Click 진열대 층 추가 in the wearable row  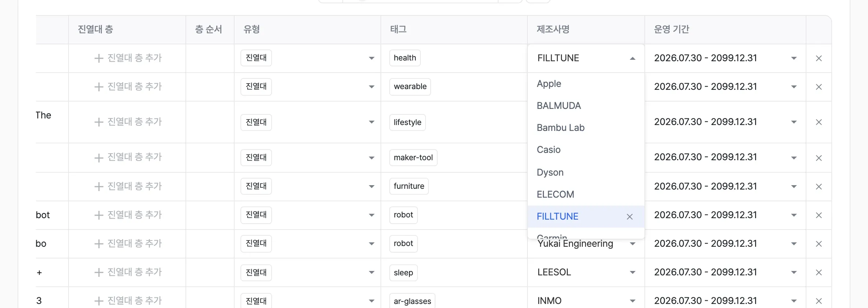pyautogui.click(x=128, y=87)
